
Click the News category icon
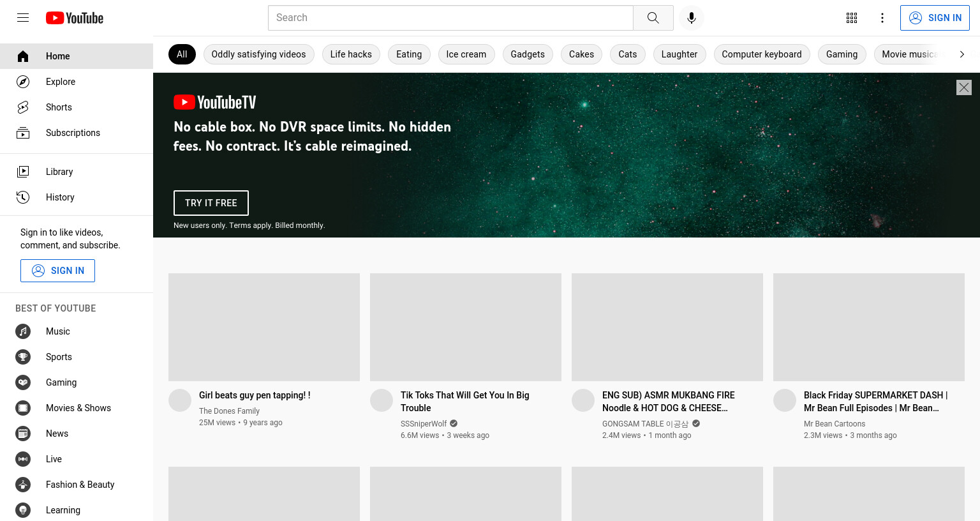(x=23, y=434)
